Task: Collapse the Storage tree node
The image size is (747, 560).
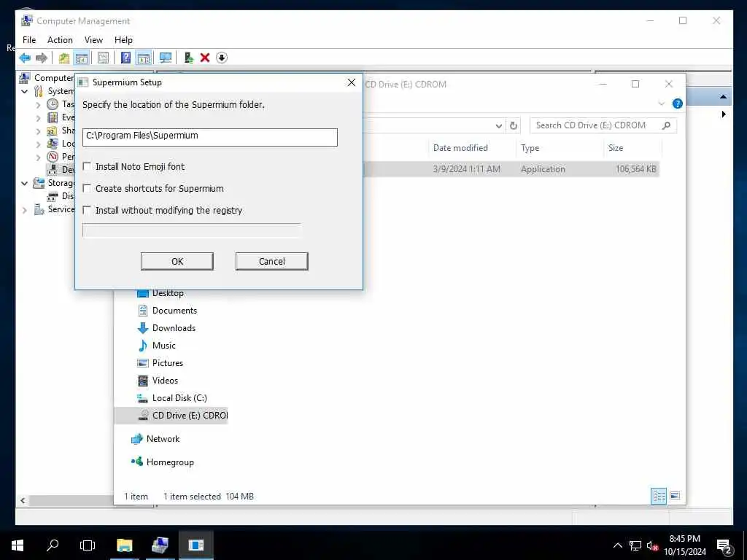Action: tap(24, 183)
